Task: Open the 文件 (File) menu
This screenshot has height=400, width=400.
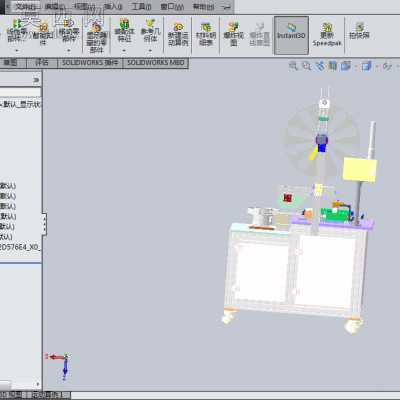Action: pos(25,6)
